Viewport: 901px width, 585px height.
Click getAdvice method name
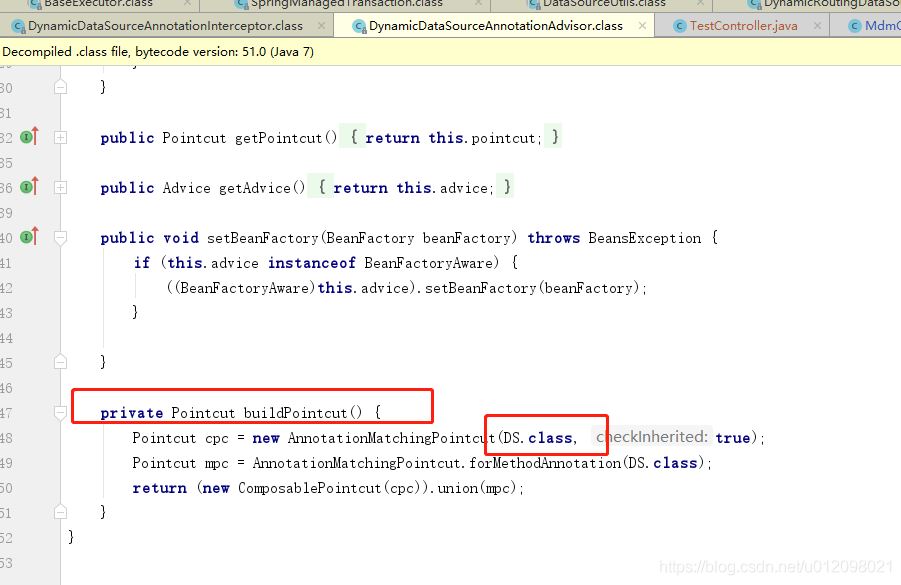[255, 188]
